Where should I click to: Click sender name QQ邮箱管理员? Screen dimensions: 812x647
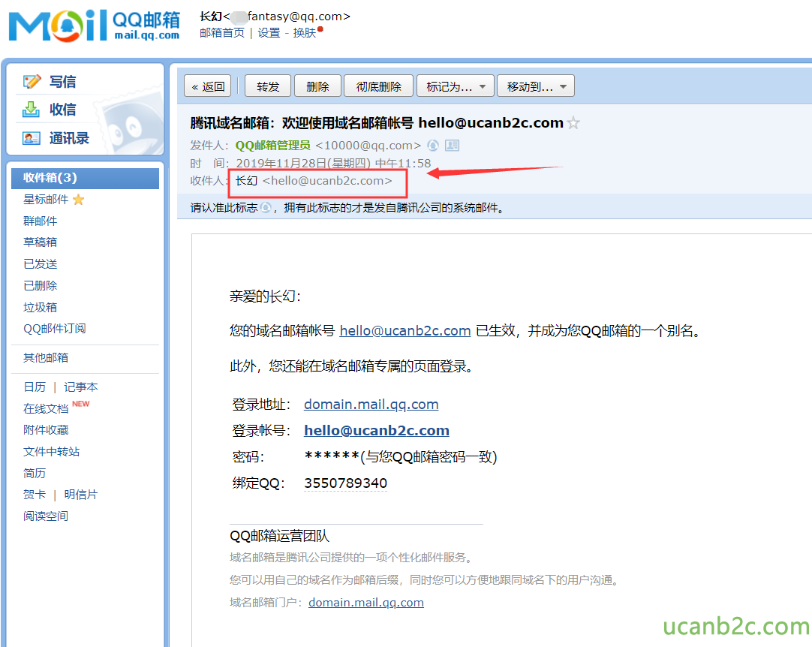[273, 146]
